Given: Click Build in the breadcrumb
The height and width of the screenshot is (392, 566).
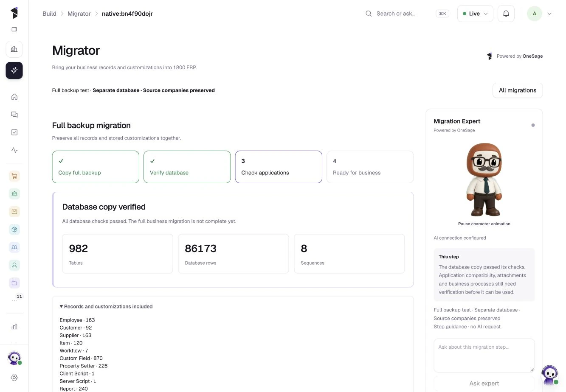Looking at the screenshot, I should pos(49,14).
